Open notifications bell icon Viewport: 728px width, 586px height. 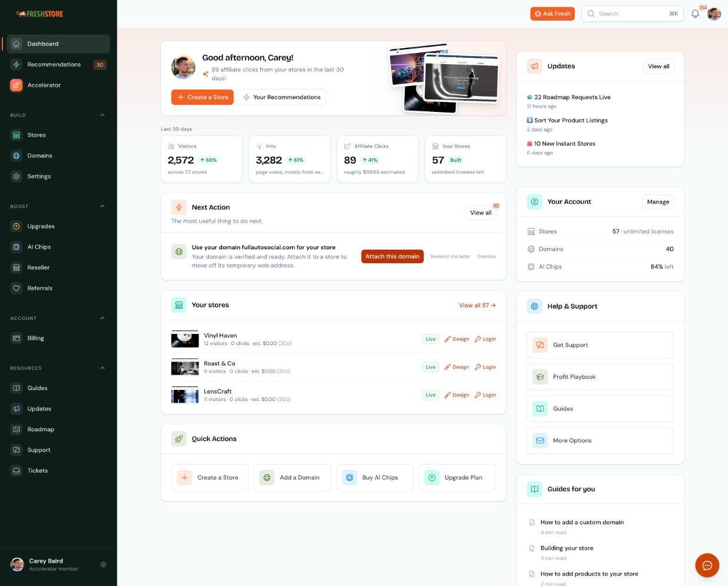[695, 14]
